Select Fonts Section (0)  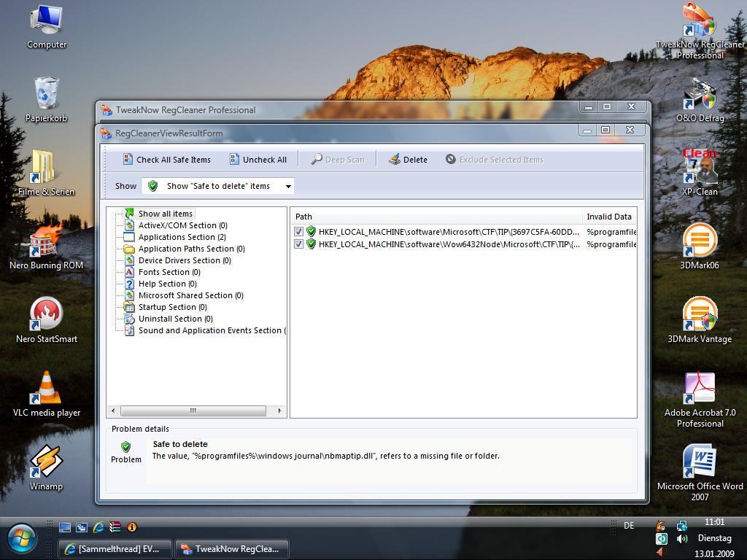[169, 272]
